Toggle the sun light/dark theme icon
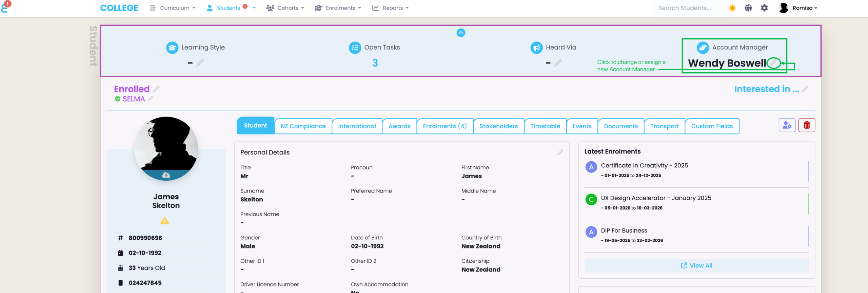 [732, 8]
